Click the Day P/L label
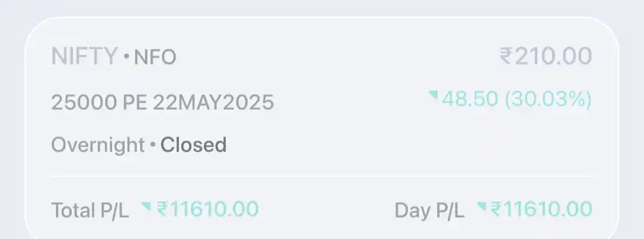 click(x=429, y=210)
